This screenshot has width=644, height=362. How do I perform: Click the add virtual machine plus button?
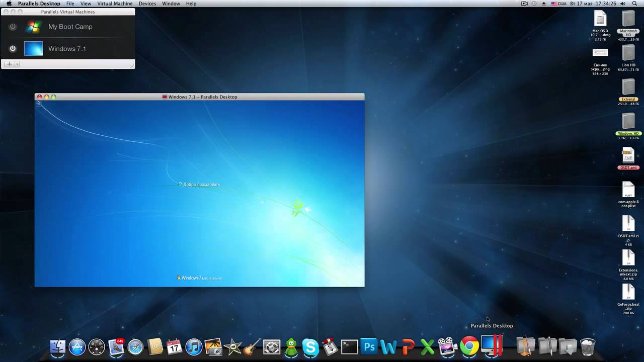pos(9,64)
